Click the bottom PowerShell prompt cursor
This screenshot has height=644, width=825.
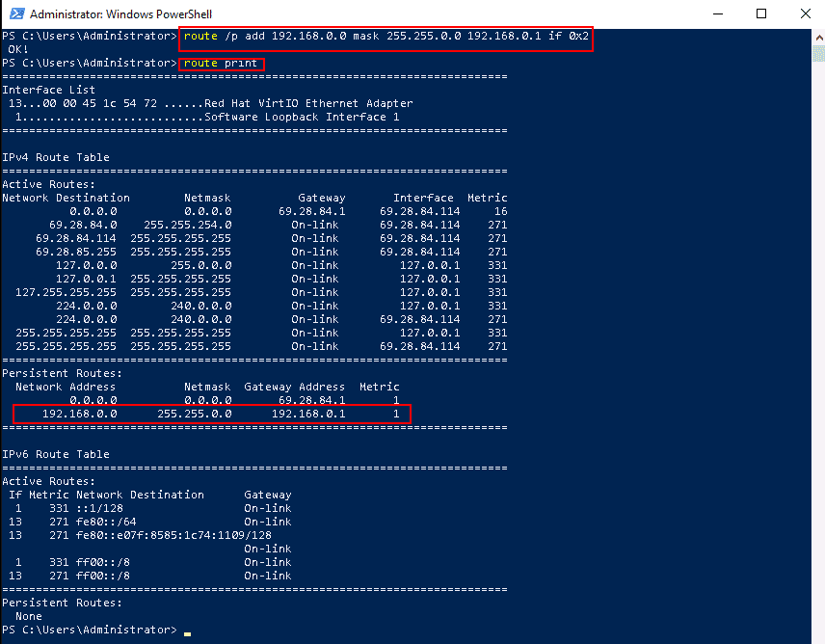(x=187, y=633)
